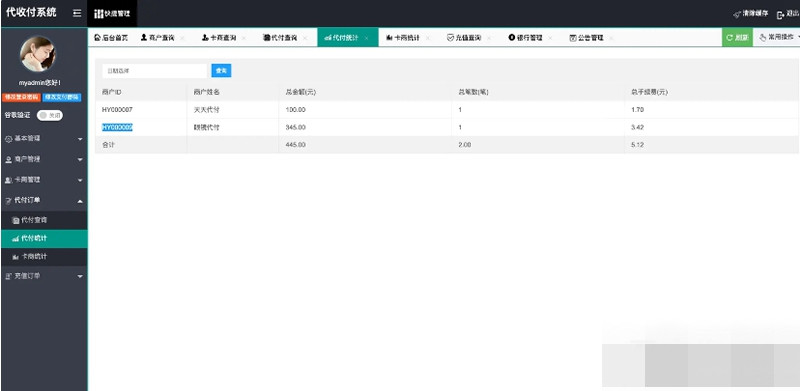Close the 代付统计 tab
The width and height of the screenshot is (800, 391).
[366, 38]
